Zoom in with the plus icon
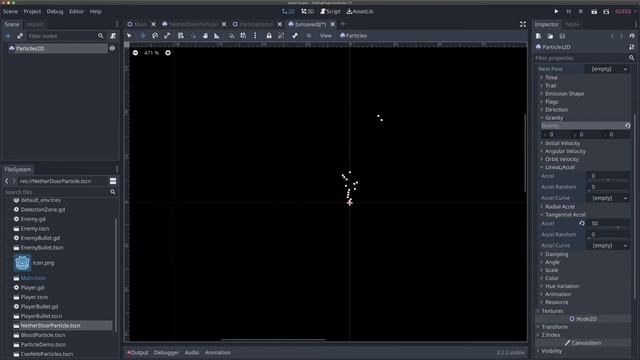The image size is (640, 360). [168, 53]
